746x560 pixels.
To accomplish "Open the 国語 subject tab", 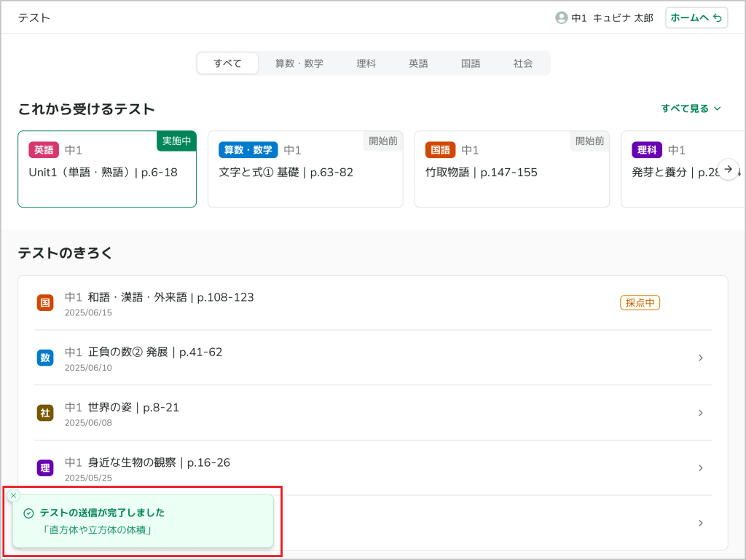I will (x=471, y=63).
